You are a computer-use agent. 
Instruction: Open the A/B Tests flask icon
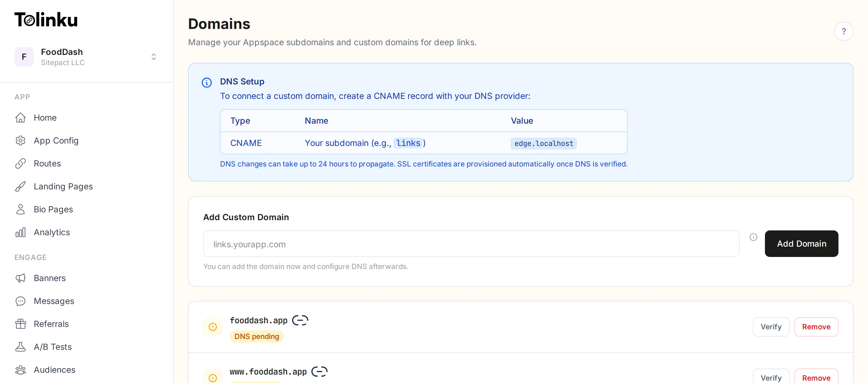pyautogui.click(x=20, y=347)
